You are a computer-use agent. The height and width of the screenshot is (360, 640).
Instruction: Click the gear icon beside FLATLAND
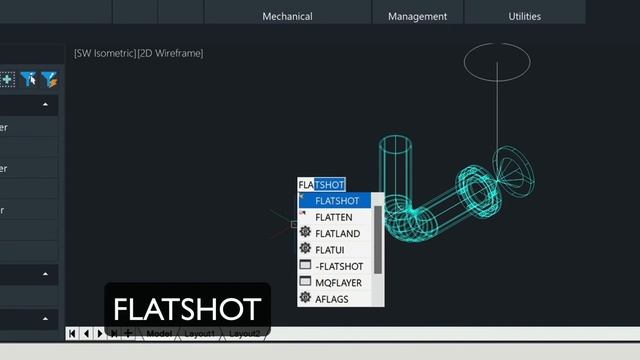coord(305,232)
